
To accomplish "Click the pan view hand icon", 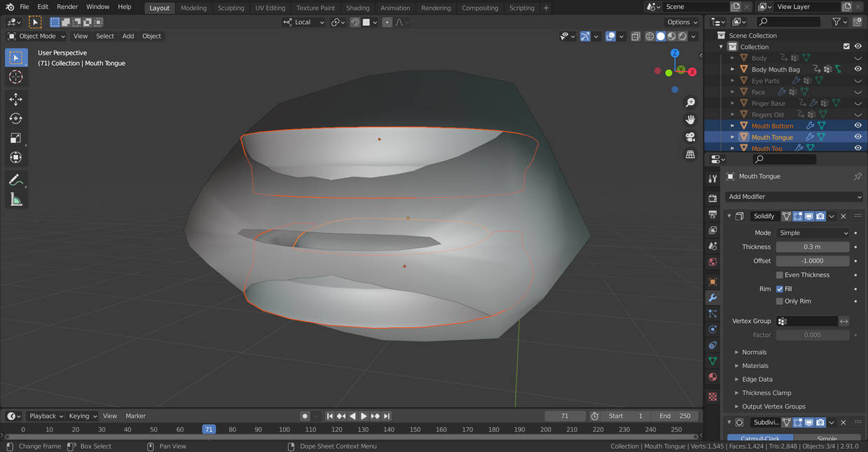I will 690,120.
